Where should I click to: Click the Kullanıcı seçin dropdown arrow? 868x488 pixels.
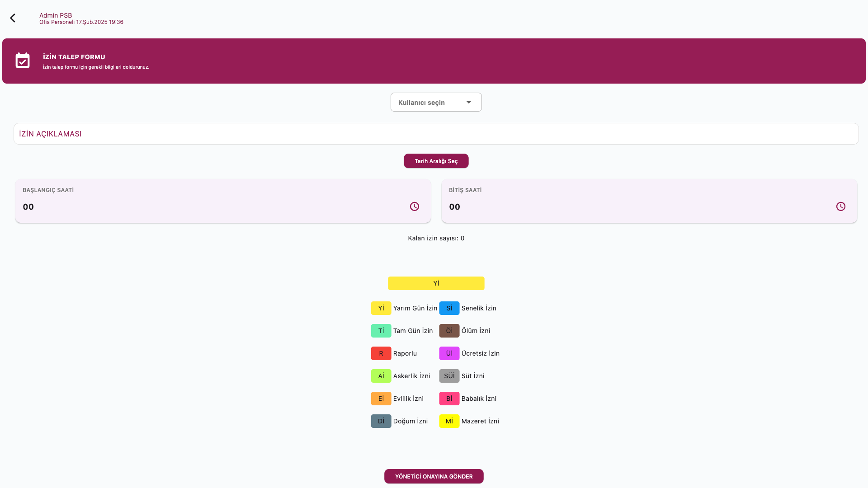coord(469,103)
